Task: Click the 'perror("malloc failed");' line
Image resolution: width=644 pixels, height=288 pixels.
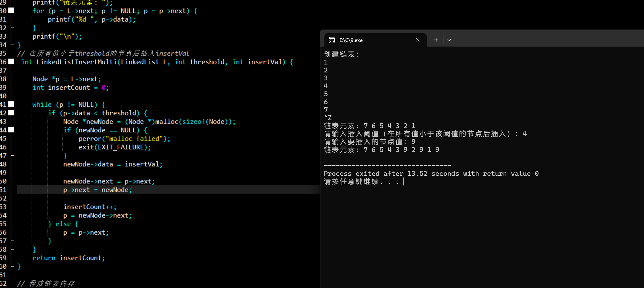Action: tap(124, 139)
